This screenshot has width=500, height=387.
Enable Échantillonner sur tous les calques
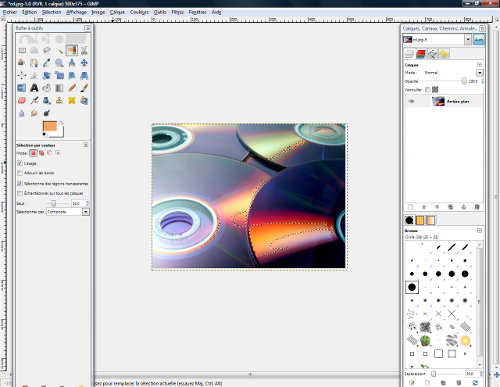[x=20, y=193]
